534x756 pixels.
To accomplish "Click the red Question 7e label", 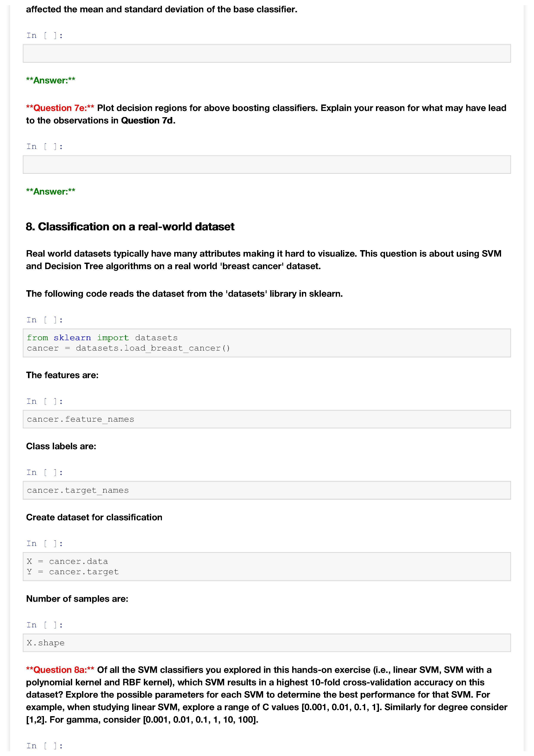I will click(x=60, y=108).
